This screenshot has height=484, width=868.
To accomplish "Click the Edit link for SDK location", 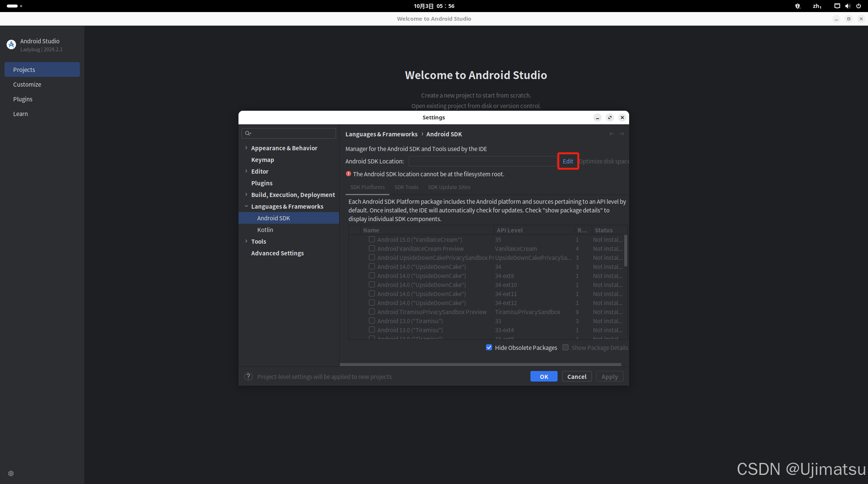I will click(568, 161).
